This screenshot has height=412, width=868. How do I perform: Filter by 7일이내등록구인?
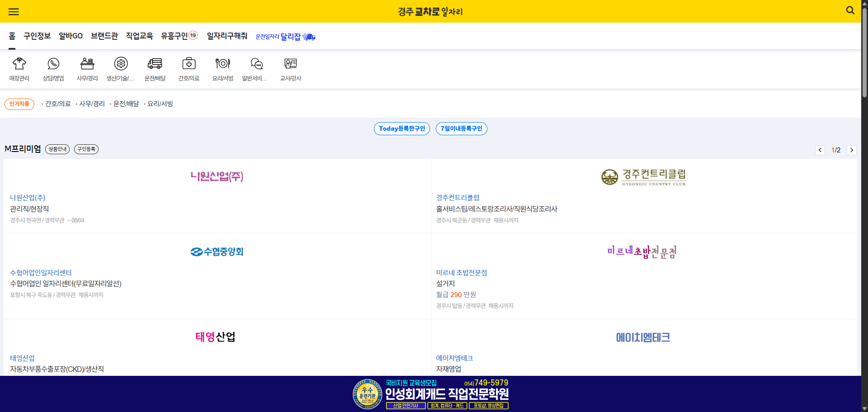pos(461,128)
